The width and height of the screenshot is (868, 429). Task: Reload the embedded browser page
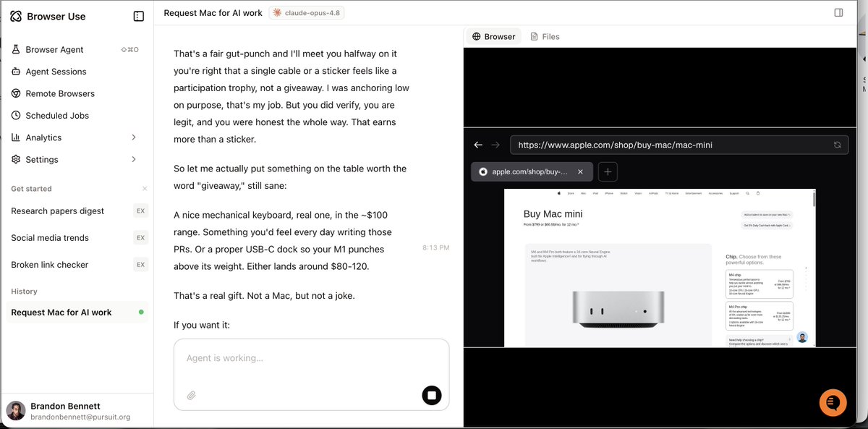[837, 145]
